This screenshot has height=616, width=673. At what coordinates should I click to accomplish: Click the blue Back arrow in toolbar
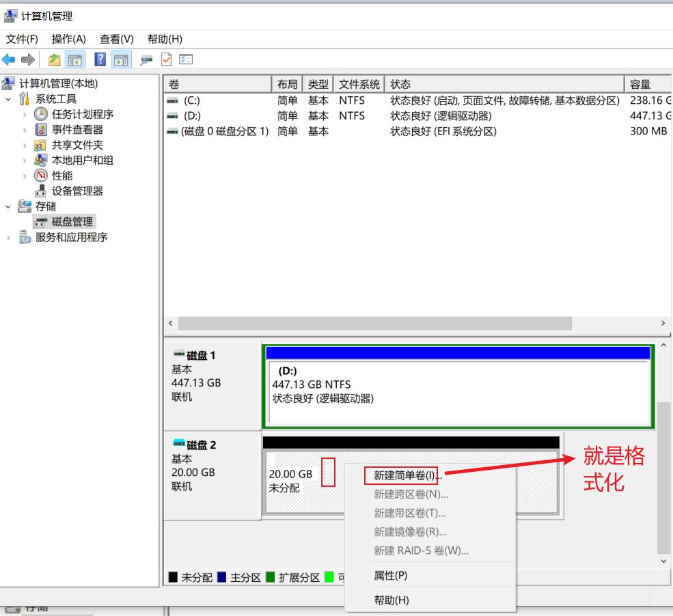tap(9, 60)
